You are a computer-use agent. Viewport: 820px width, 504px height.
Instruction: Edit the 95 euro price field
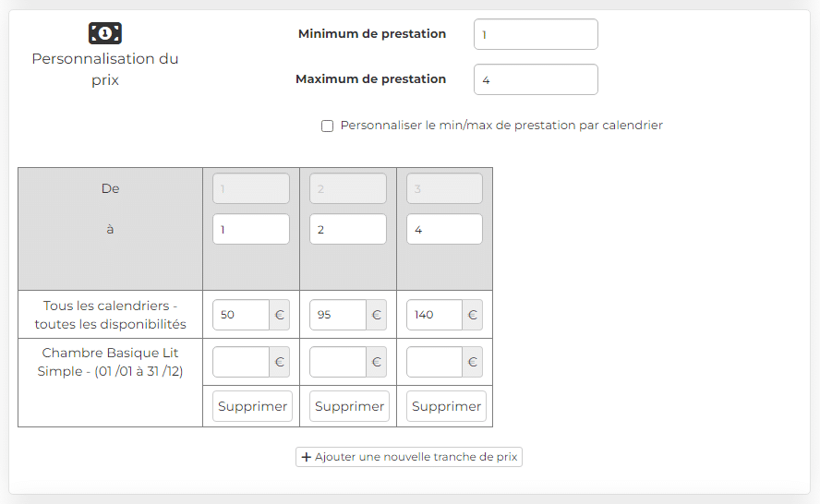tap(338, 315)
